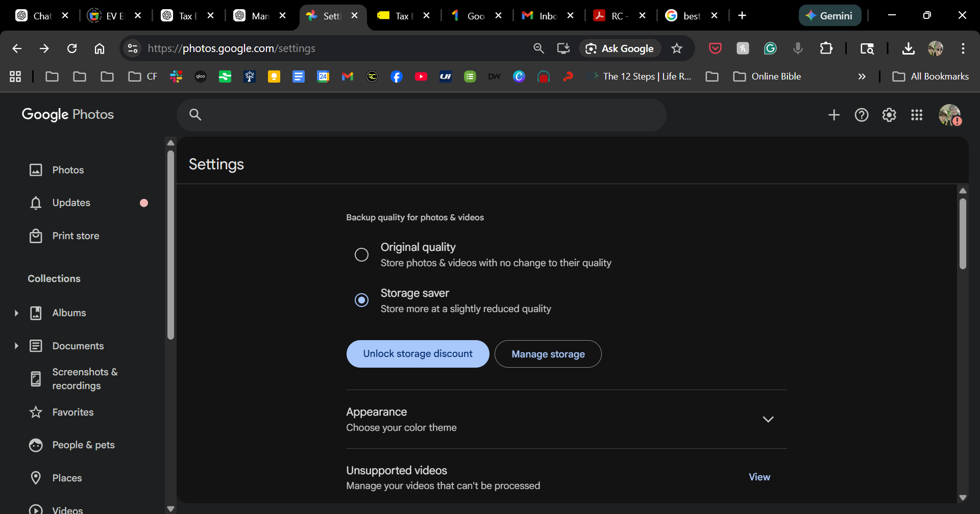Bookmark this page with star icon
Viewport: 980px width, 514px height.
pos(677,48)
